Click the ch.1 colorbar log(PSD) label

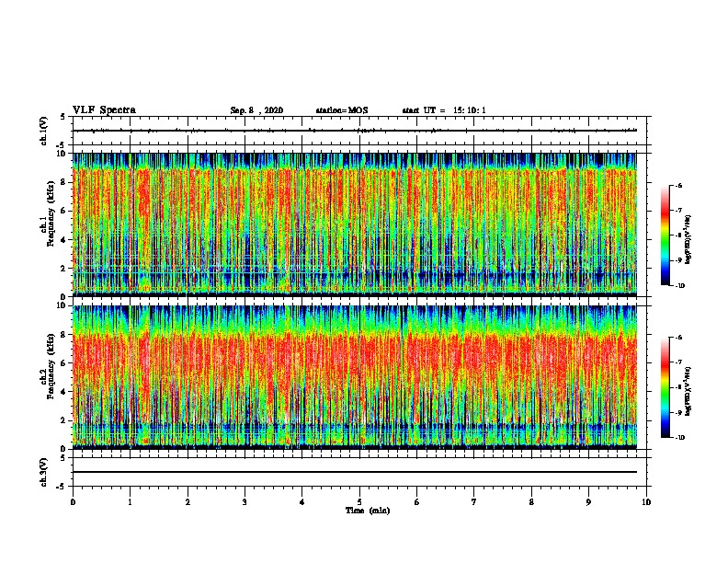point(688,239)
